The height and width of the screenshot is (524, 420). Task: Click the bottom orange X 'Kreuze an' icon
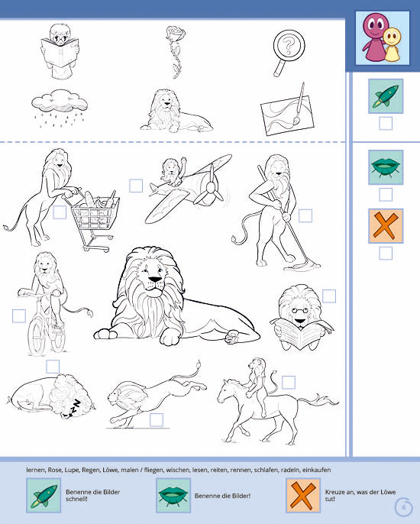pyautogui.click(x=303, y=495)
